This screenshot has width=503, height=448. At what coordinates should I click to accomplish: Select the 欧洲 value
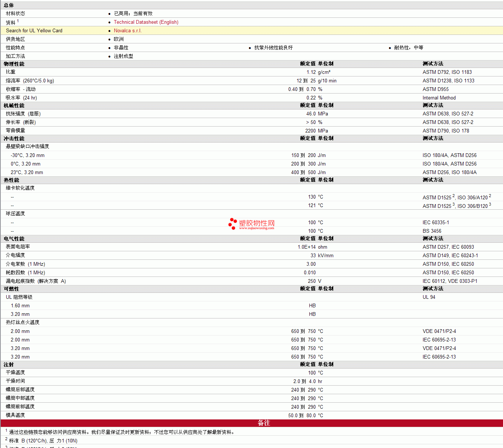pyautogui.click(x=119, y=39)
